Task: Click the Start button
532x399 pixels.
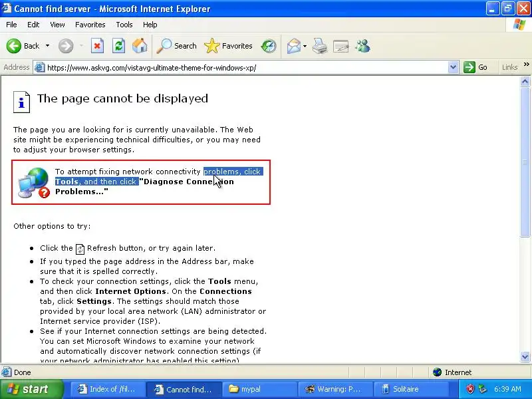Action: (x=31, y=389)
